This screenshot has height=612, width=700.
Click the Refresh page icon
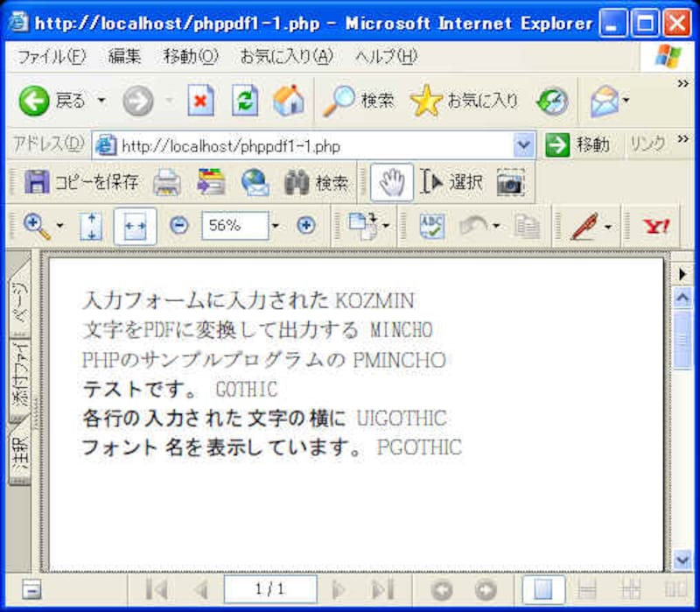pyautogui.click(x=245, y=102)
